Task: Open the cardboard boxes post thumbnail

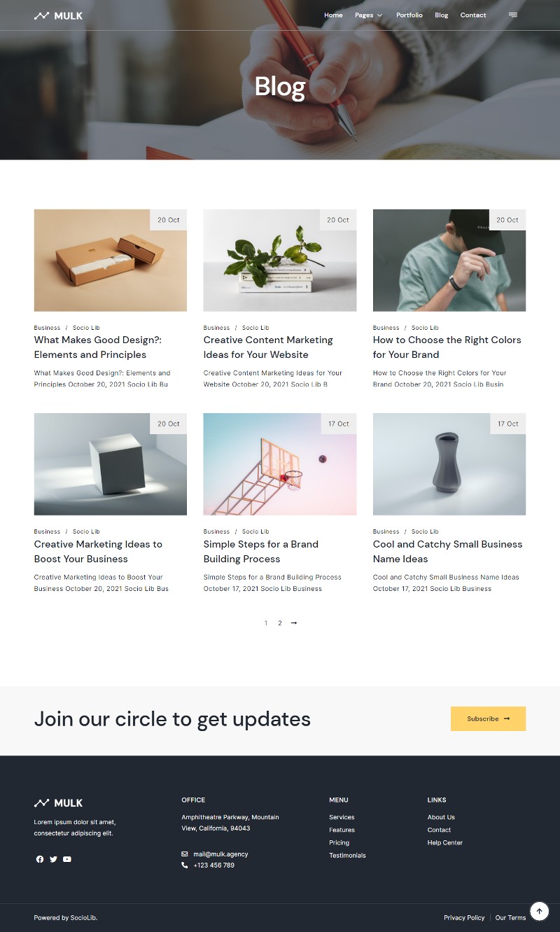Action: (111, 260)
